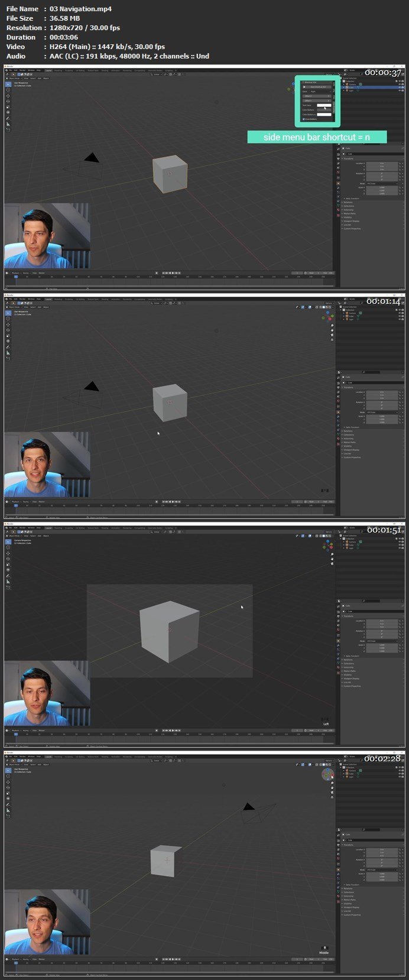Select the Move tool in the 00:00:37 frame
Image resolution: width=409 pixels, height=980 pixels.
[8, 96]
